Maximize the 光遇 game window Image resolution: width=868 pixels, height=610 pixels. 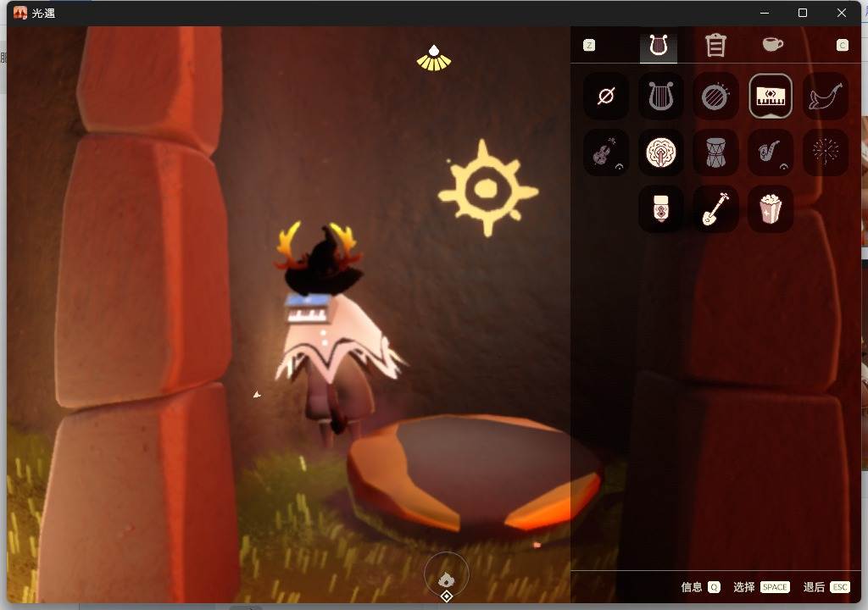802,13
